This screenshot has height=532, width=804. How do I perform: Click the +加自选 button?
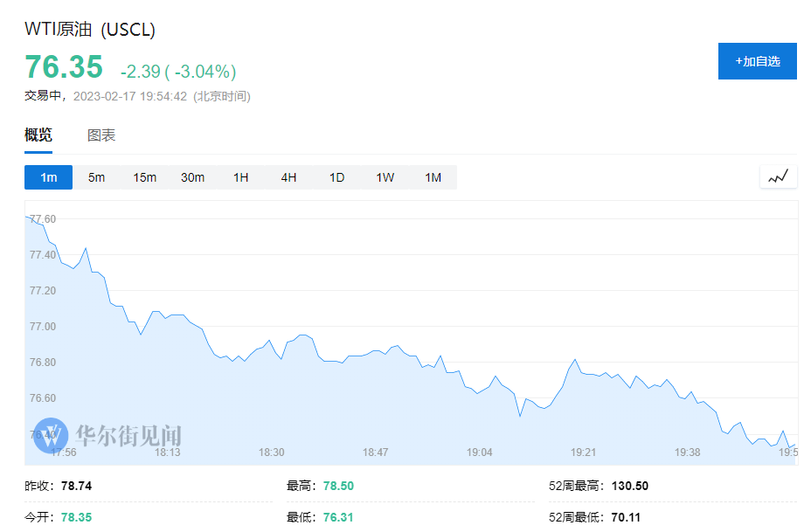click(x=757, y=61)
